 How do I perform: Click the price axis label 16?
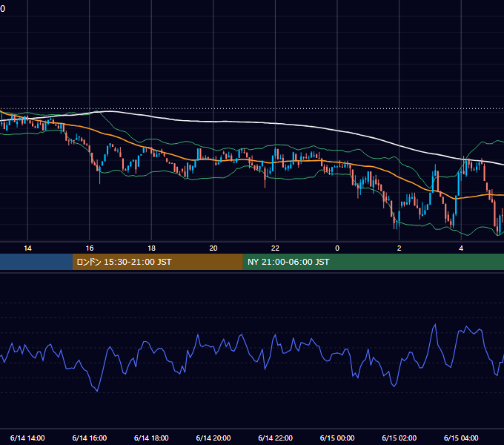[x=90, y=248]
